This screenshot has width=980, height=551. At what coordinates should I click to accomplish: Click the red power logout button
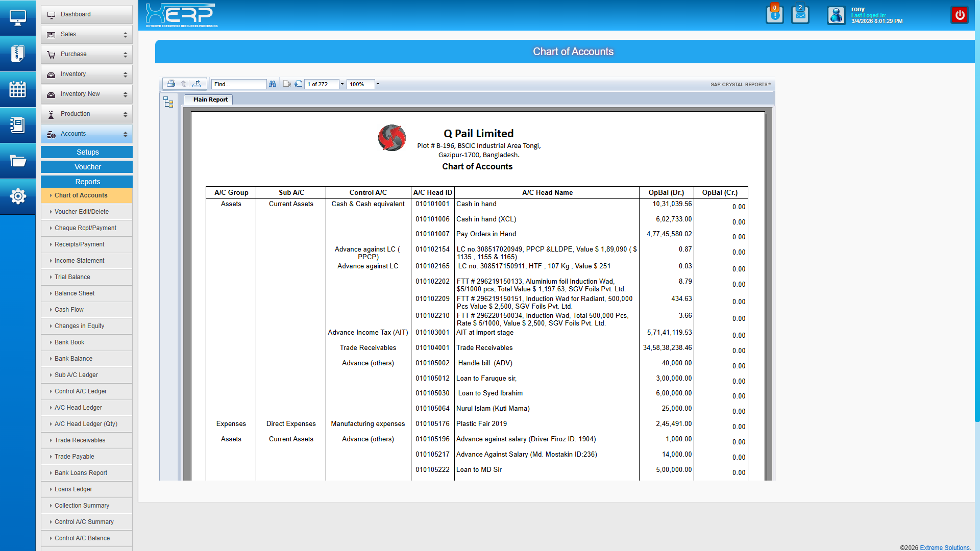click(960, 15)
